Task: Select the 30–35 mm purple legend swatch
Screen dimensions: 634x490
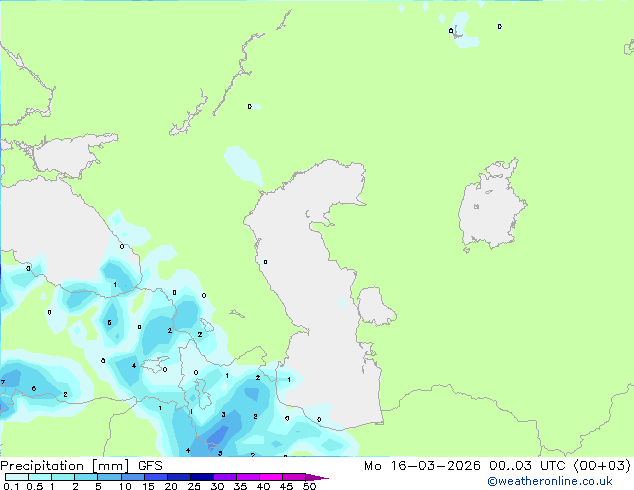Action: coord(224,477)
